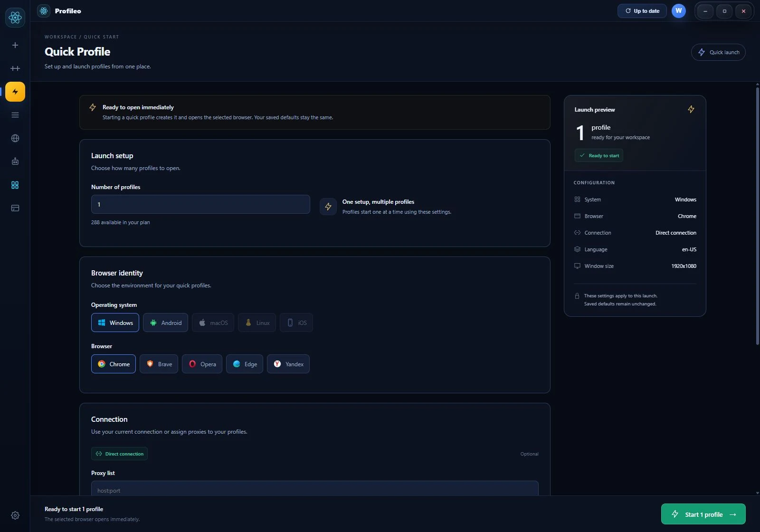Click the Proxy list host:port field
Viewport: 760px width, 532px height.
click(315, 489)
